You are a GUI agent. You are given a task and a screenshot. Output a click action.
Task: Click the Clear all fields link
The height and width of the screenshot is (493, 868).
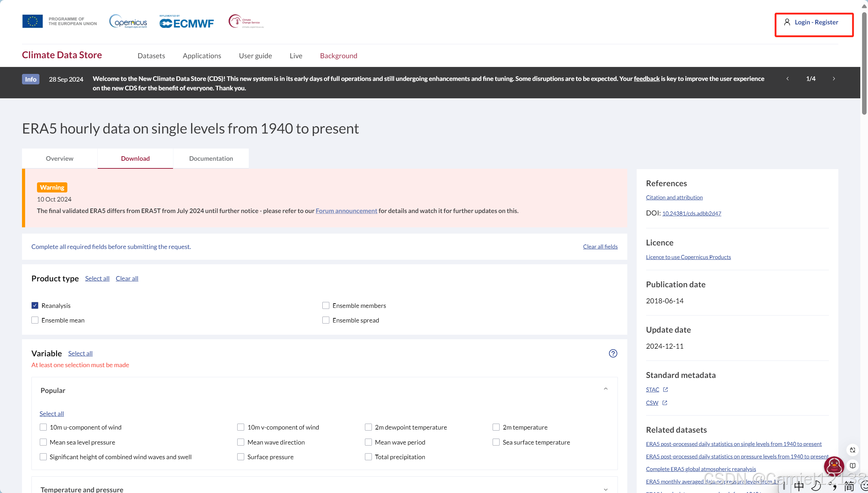600,246
